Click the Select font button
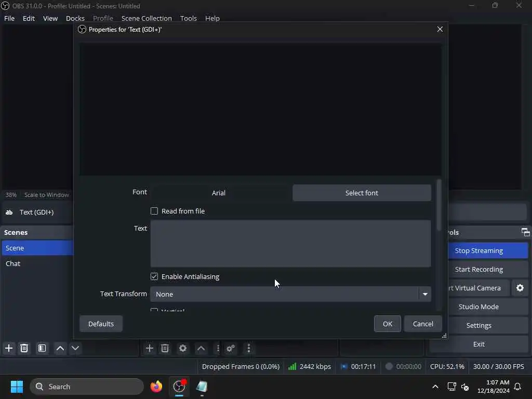 362,193
